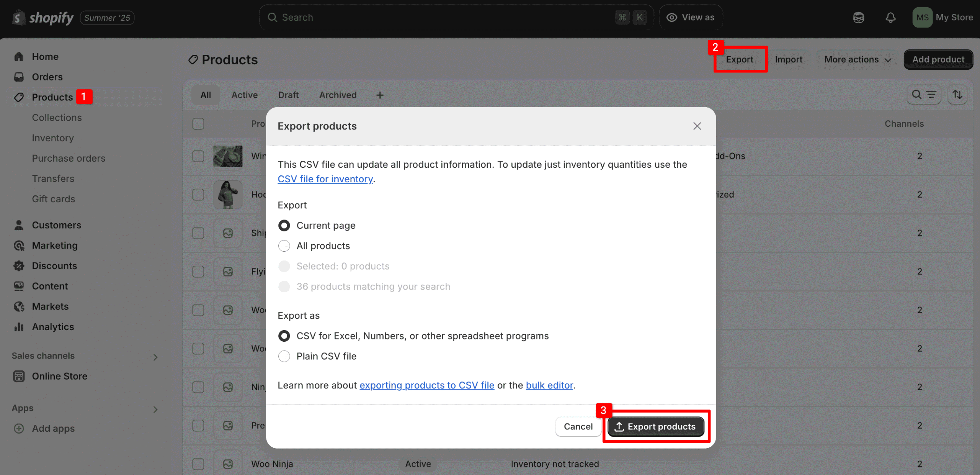Click the Content icon
Screen dimensions: 980x475
point(19,286)
